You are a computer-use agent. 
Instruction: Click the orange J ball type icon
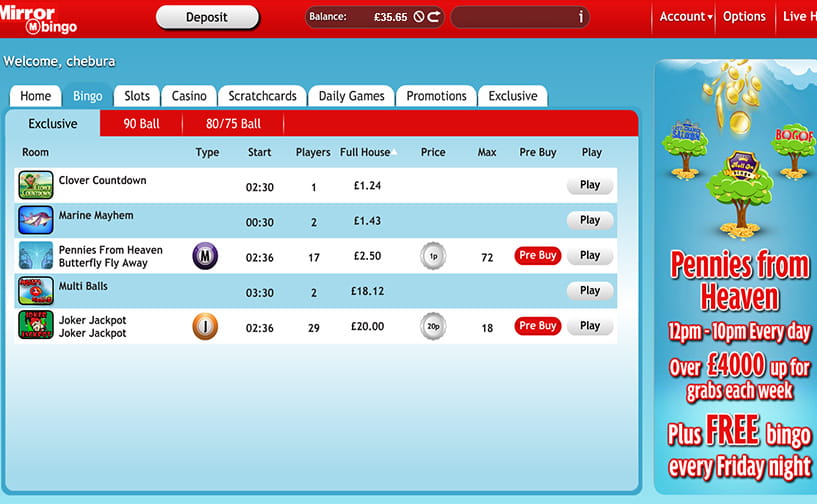(x=205, y=326)
